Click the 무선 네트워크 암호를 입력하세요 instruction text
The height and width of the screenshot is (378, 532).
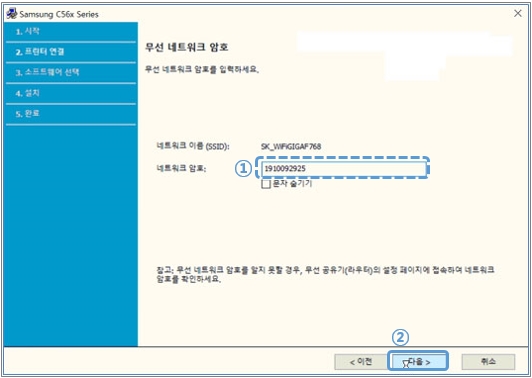coord(202,70)
